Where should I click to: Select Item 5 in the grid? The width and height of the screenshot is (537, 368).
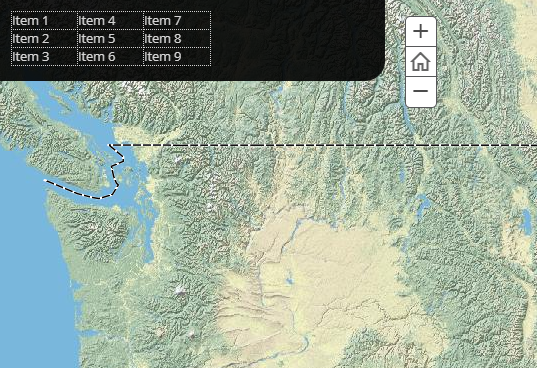110,39
